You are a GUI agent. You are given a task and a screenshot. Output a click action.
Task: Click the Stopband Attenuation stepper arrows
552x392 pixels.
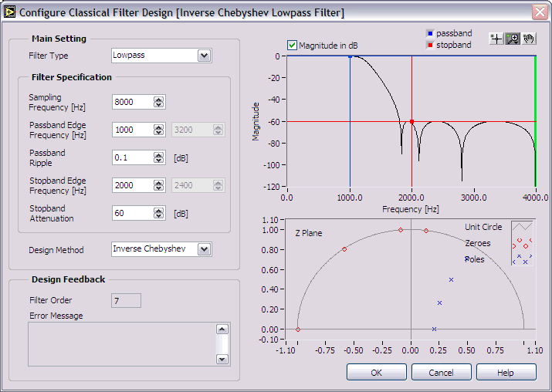[159, 213]
